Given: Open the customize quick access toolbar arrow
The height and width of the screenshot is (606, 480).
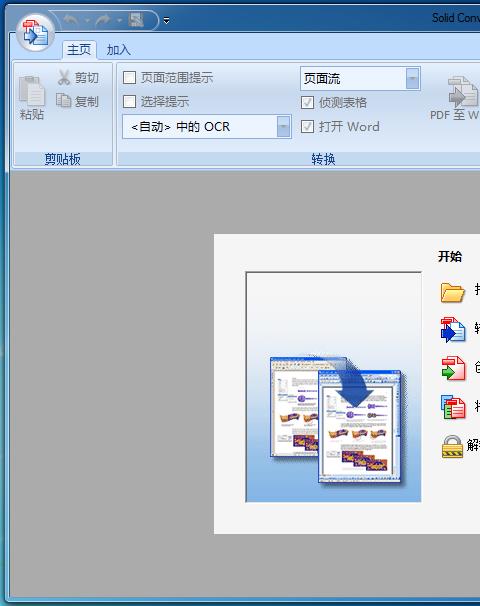Looking at the screenshot, I should 166,20.
